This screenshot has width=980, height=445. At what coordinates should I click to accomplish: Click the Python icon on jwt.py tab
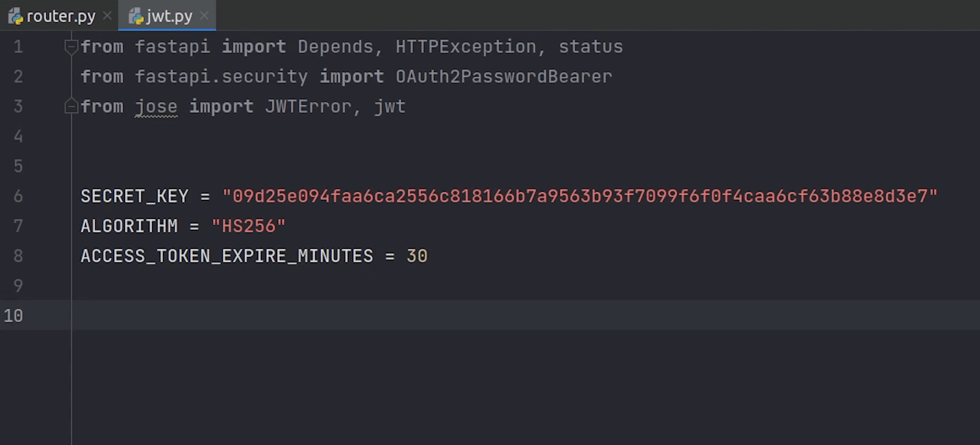pos(136,16)
